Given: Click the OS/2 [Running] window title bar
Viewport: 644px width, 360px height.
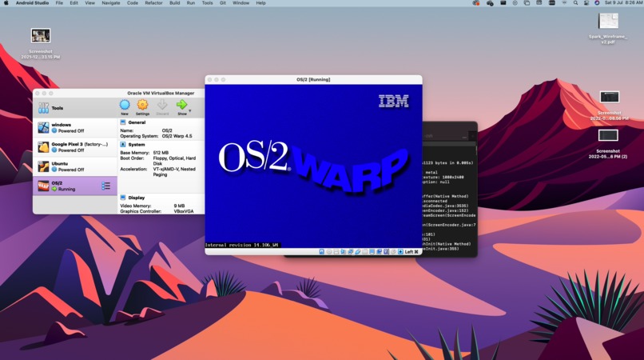Looking at the screenshot, I should tap(313, 79).
